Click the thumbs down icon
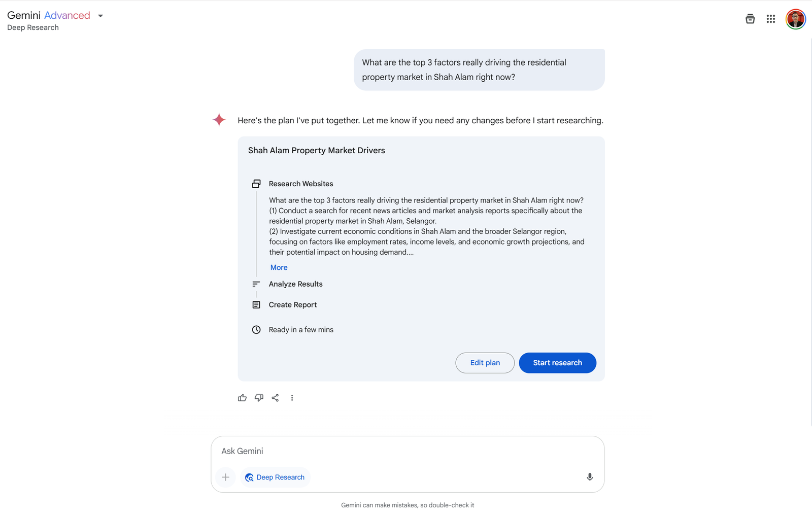This screenshot has height=515, width=812. (259, 398)
